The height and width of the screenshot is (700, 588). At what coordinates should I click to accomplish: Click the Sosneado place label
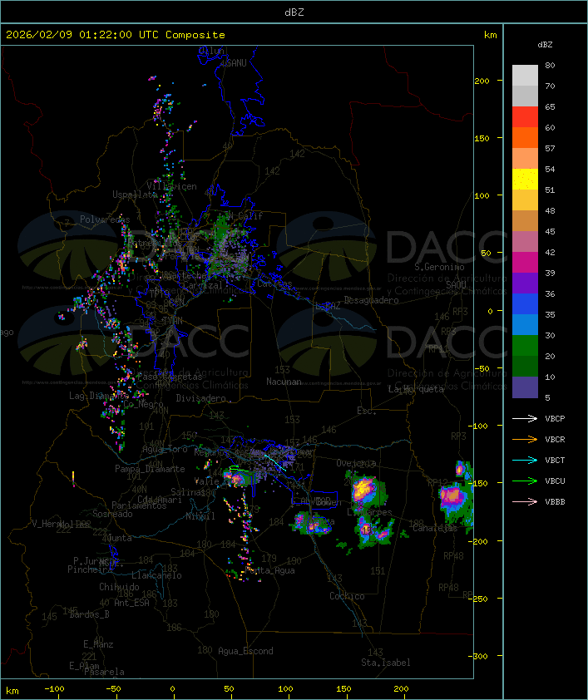click(x=112, y=514)
